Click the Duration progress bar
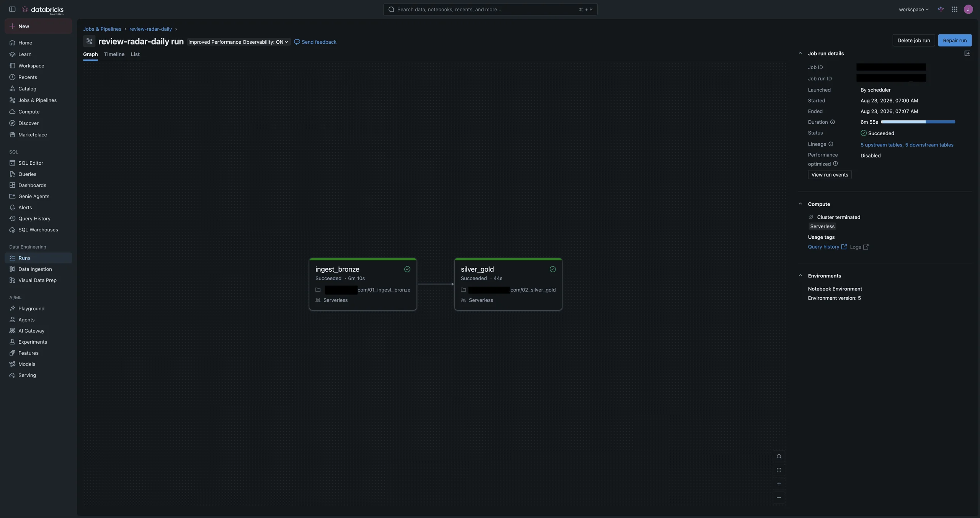 [x=918, y=122]
